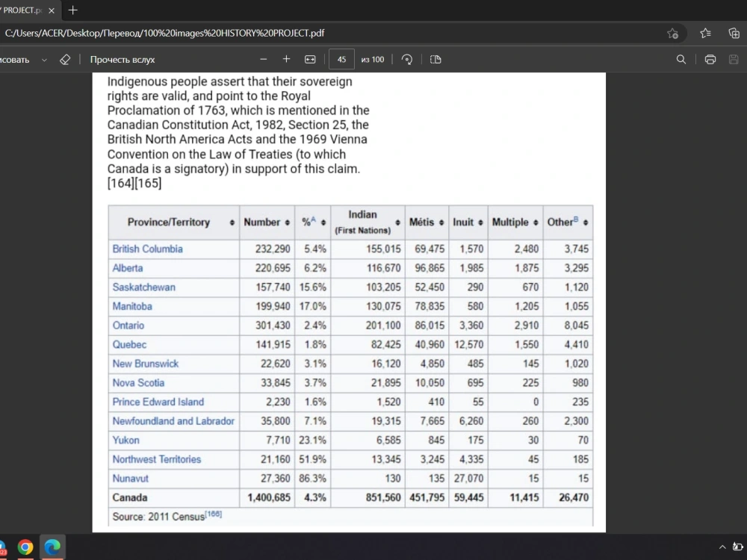Select Ontario's 301,430 number cell
This screenshot has width=747, height=560.
[x=267, y=326]
